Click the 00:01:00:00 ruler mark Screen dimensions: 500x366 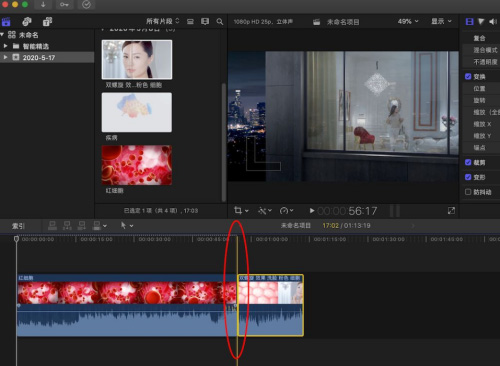tap(272, 239)
